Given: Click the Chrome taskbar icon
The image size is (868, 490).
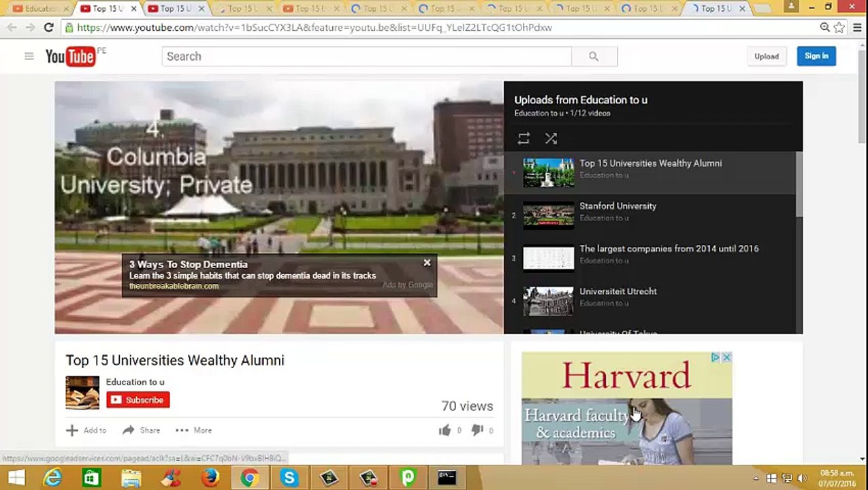Looking at the screenshot, I should tap(249, 478).
